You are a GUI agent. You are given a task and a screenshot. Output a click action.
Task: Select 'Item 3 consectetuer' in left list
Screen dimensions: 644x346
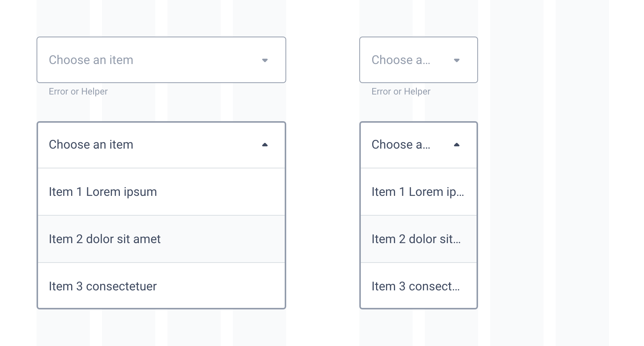click(x=161, y=286)
